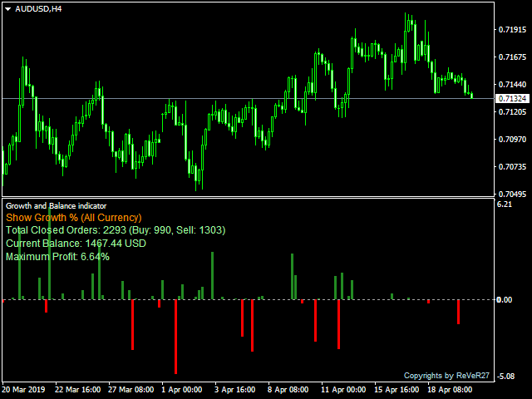
Task: Click the 0.00 indicator scale label
Action: (x=505, y=300)
